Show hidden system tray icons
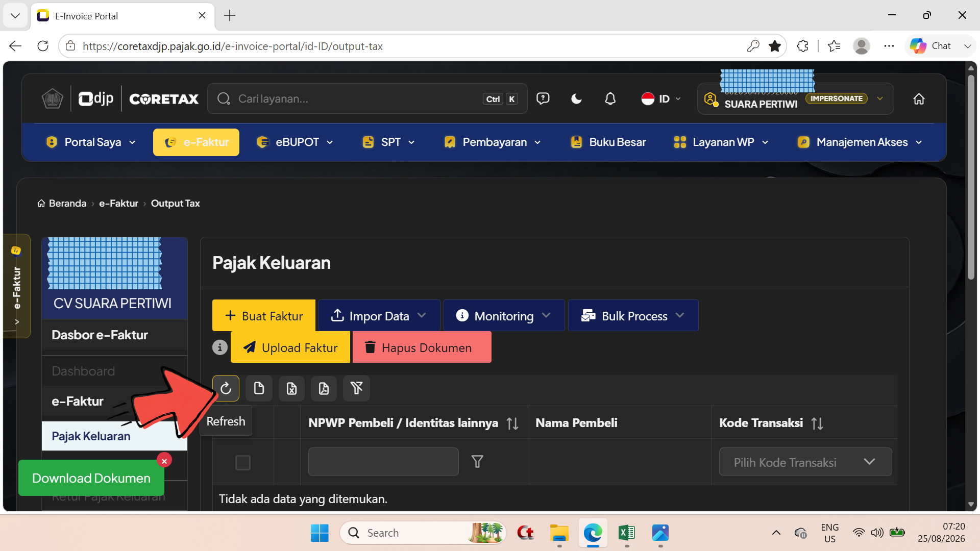The image size is (980, 551). (776, 533)
